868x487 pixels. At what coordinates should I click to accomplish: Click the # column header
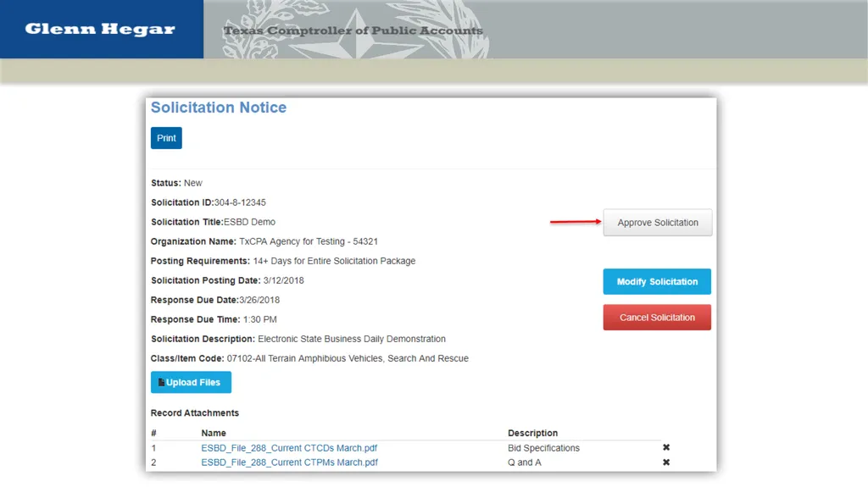[x=153, y=433]
